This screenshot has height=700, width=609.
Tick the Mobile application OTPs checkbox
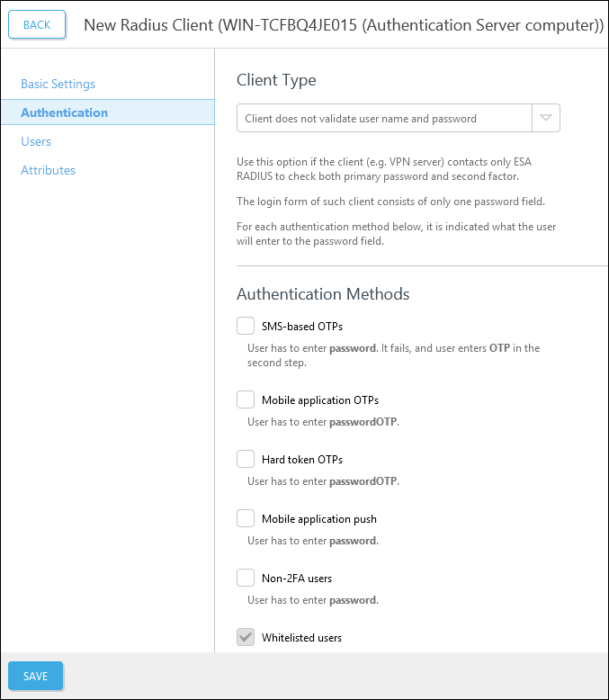click(x=246, y=399)
